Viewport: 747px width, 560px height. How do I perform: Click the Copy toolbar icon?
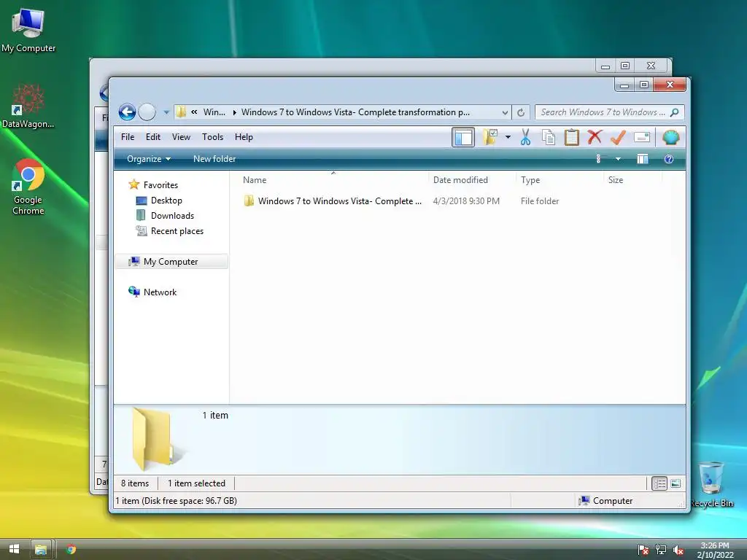tap(549, 137)
